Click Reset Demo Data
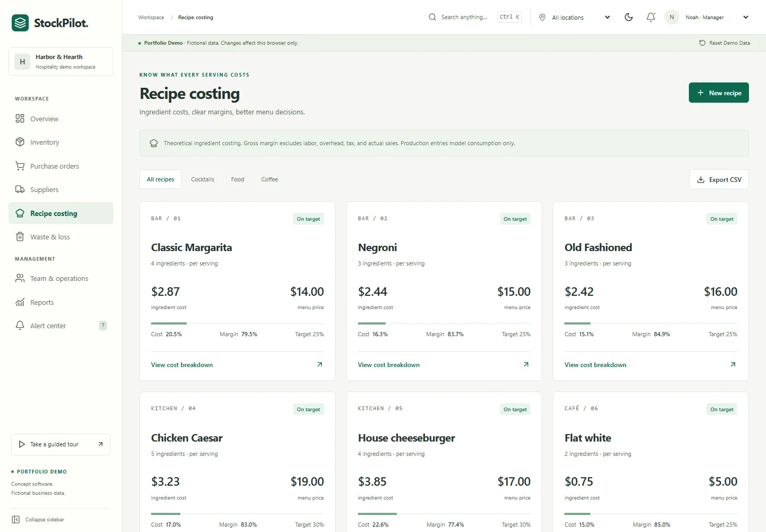766x532 pixels. [725, 43]
